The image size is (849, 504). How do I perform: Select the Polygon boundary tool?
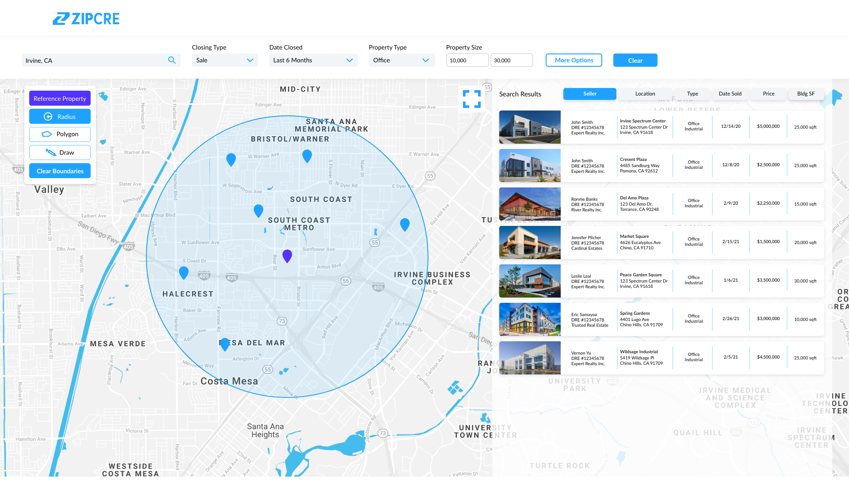pyautogui.click(x=60, y=134)
